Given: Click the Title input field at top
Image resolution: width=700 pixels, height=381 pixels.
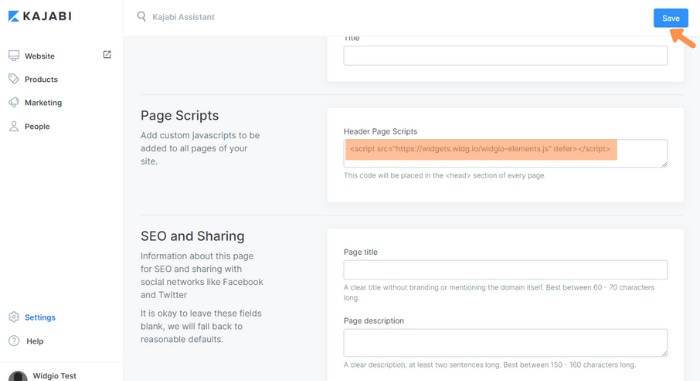Looking at the screenshot, I should click(505, 56).
